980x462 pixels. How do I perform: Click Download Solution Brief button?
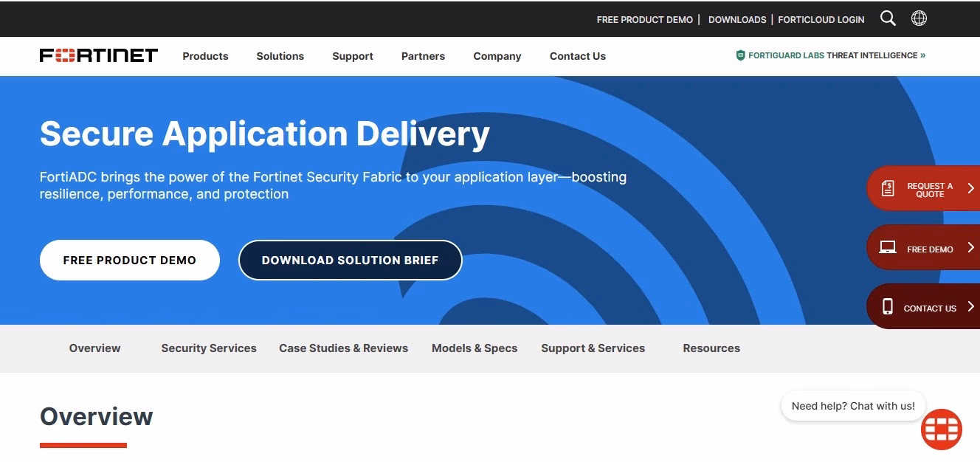tap(351, 260)
